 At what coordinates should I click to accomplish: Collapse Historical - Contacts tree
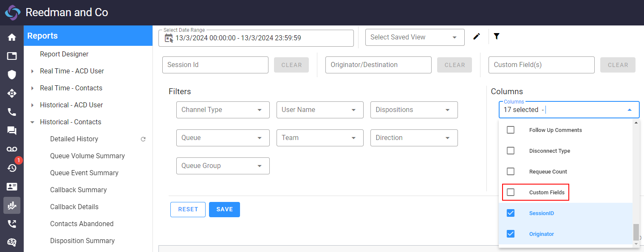pyautogui.click(x=32, y=122)
